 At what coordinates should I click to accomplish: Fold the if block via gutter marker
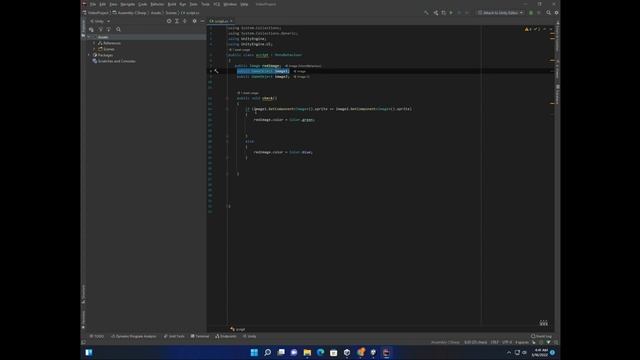coord(227,109)
